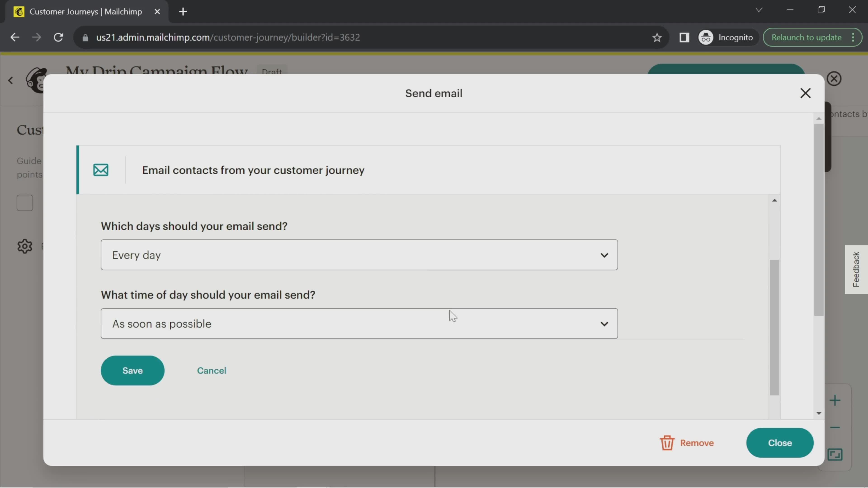The image size is (868, 488).
Task: Click the Save button
Action: [x=132, y=370]
